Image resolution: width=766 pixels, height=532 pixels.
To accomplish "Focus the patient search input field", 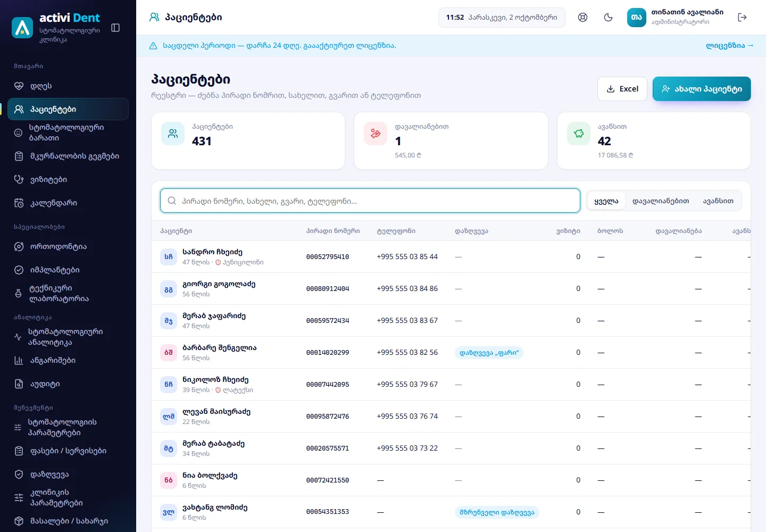I will [370, 201].
